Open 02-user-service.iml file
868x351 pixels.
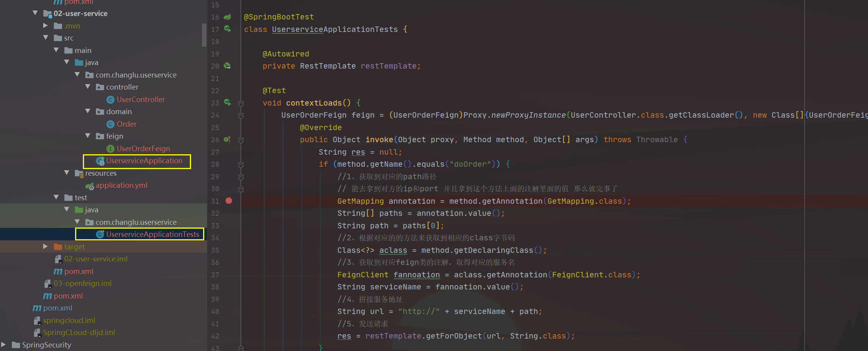(x=96, y=259)
